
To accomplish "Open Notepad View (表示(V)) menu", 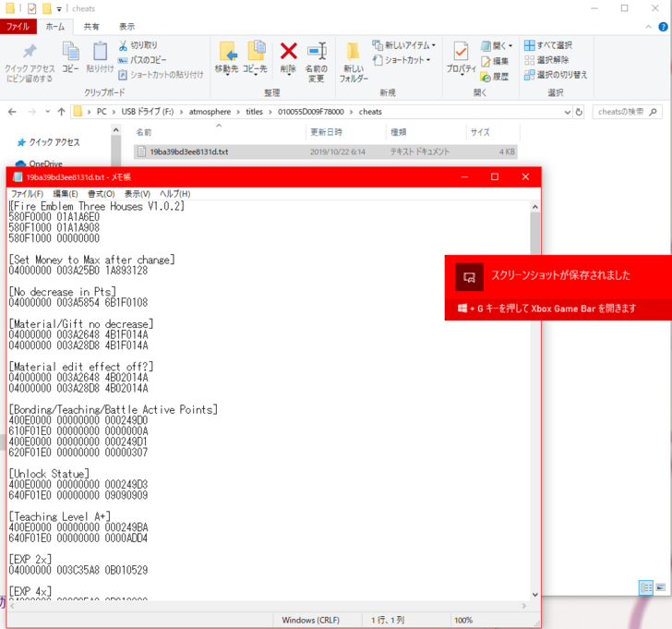I will point(138,194).
